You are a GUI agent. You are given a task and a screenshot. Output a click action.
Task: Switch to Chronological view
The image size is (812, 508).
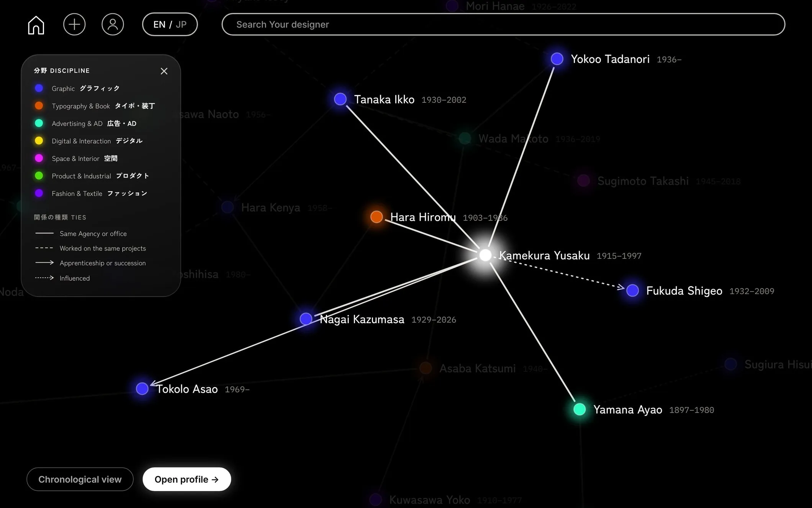(x=80, y=479)
